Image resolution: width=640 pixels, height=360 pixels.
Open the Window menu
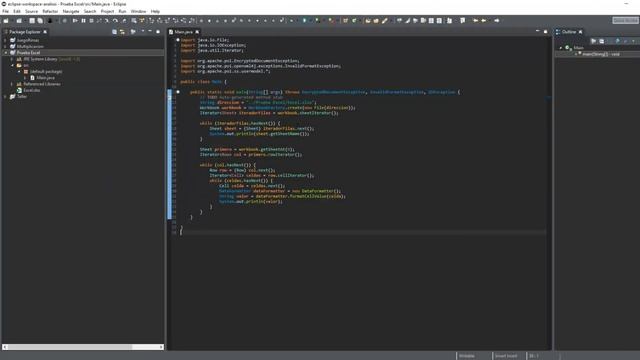click(138, 11)
